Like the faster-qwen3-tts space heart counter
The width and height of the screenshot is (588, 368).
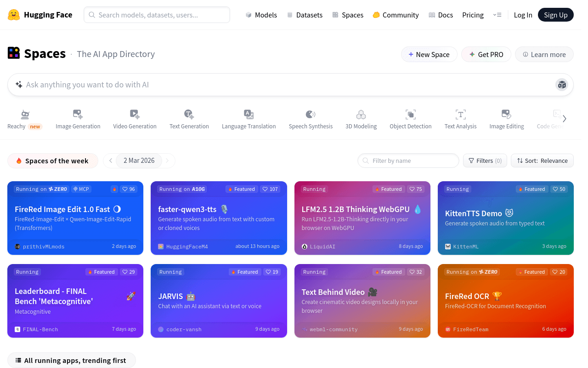[x=270, y=189]
